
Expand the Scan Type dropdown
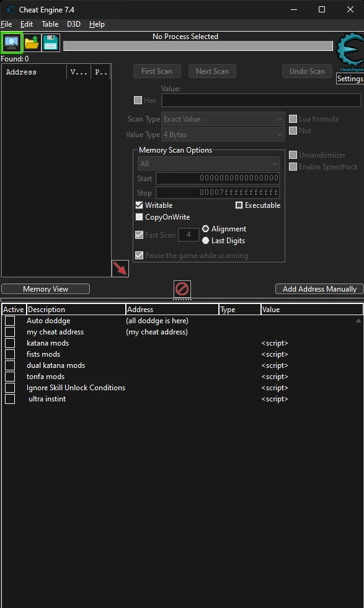coord(223,119)
